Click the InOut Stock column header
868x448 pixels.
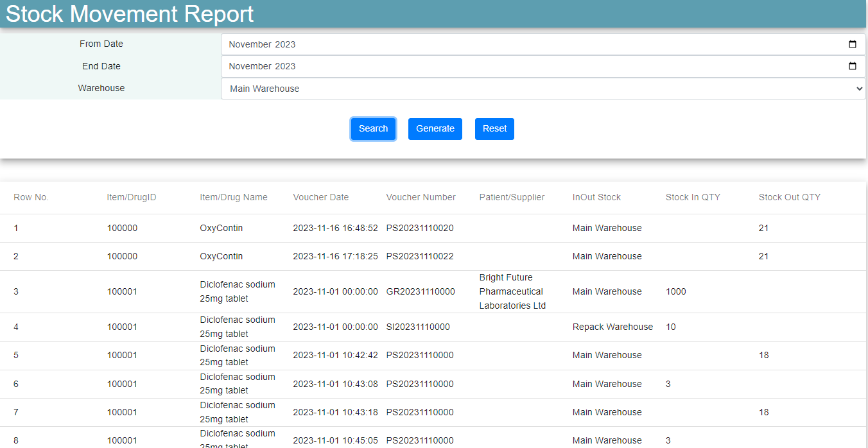(596, 197)
